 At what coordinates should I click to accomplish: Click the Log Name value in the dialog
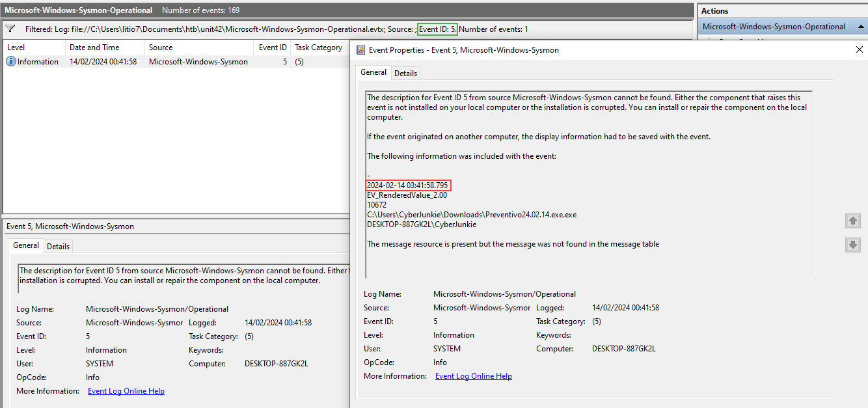tap(504, 294)
